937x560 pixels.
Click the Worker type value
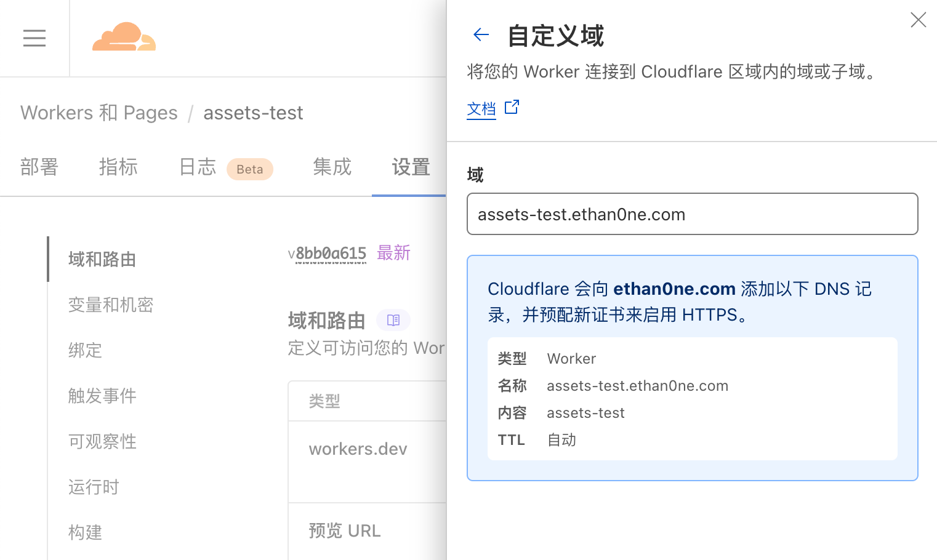click(x=571, y=359)
